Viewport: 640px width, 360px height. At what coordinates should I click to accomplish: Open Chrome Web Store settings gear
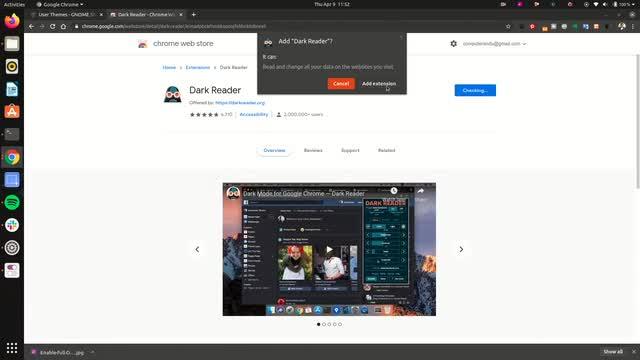(x=453, y=43)
